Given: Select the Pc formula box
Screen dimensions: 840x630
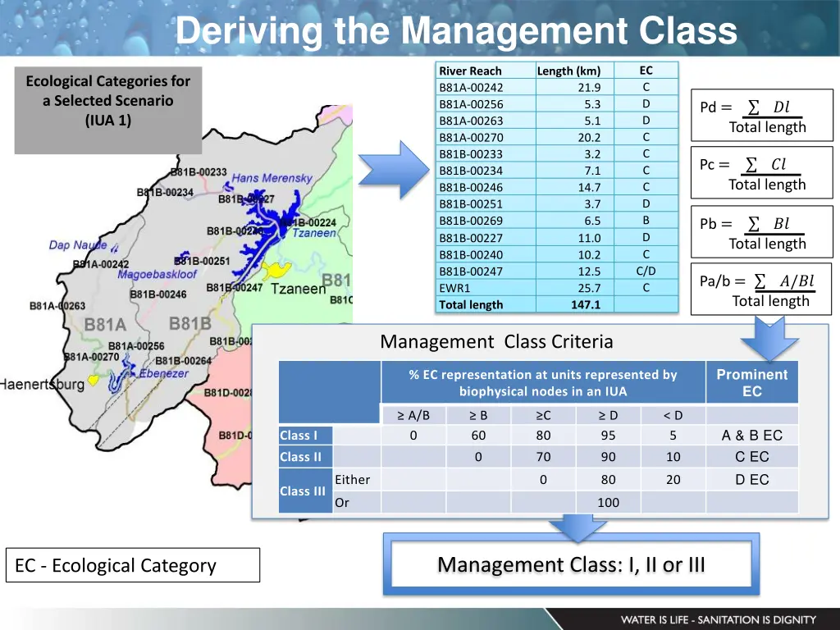Looking at the screenshot, I should (x=762, y=174).
